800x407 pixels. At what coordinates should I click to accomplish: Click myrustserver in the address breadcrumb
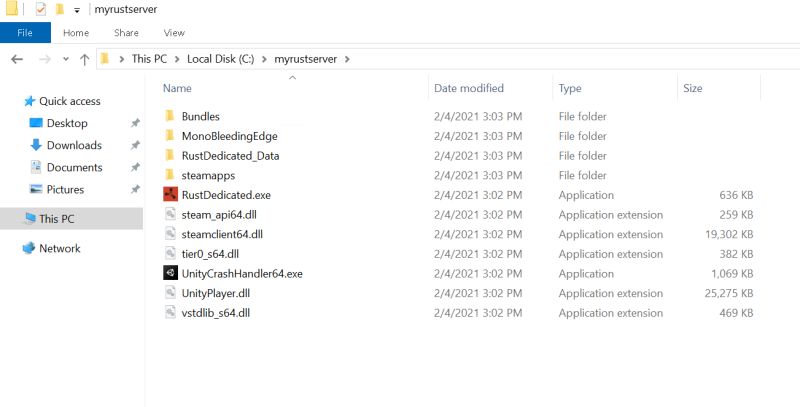click(306, 59)
